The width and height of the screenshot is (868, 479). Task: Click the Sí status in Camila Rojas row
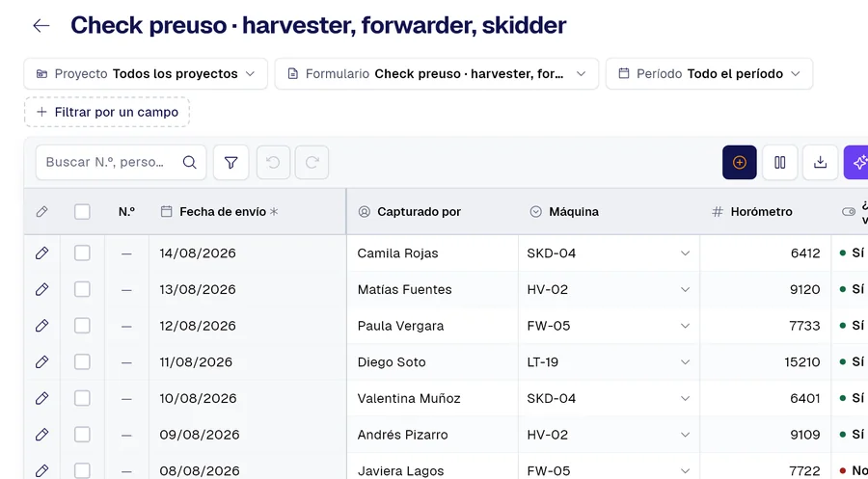(x=853, y=253)
